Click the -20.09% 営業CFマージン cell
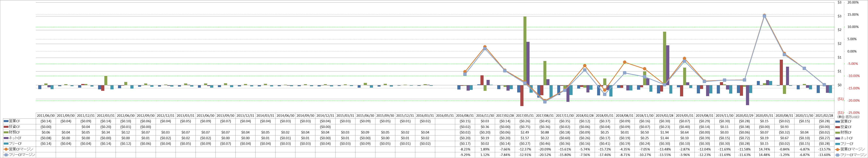 pyautogui.click(x=545, y=149)
